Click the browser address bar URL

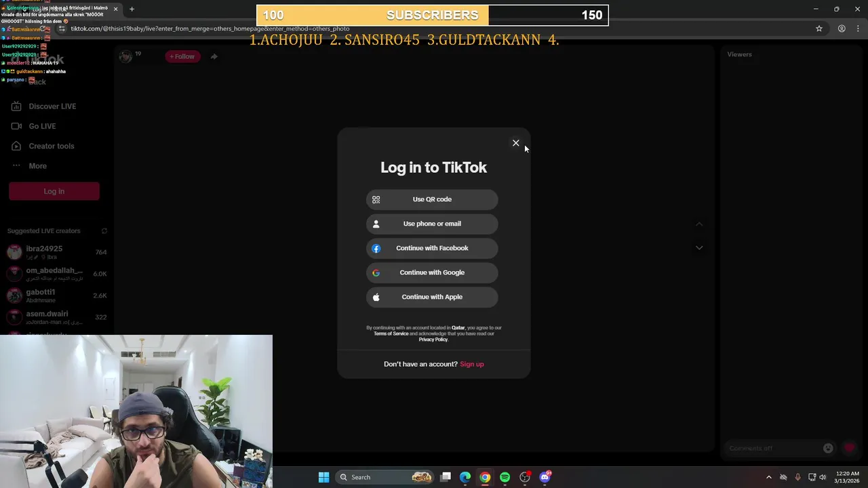(210, 28)
